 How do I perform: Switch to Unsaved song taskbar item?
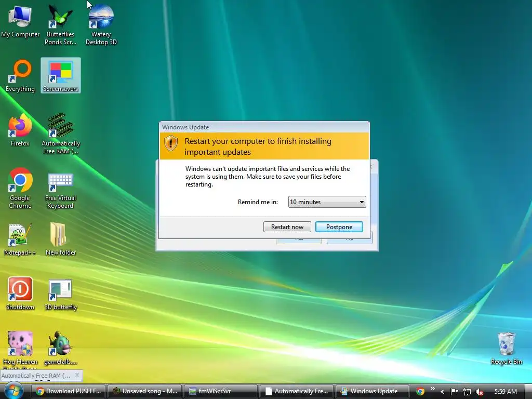coord(145,391)
